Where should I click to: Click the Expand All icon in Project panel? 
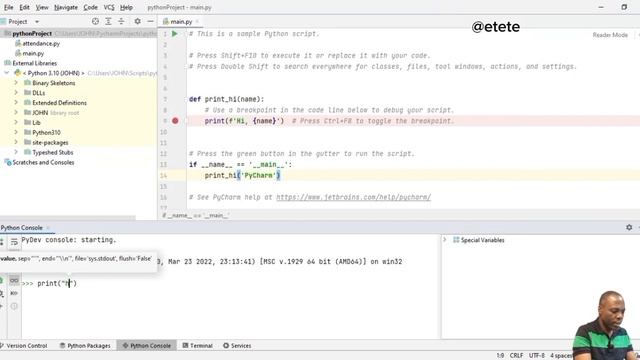(108, 21)
